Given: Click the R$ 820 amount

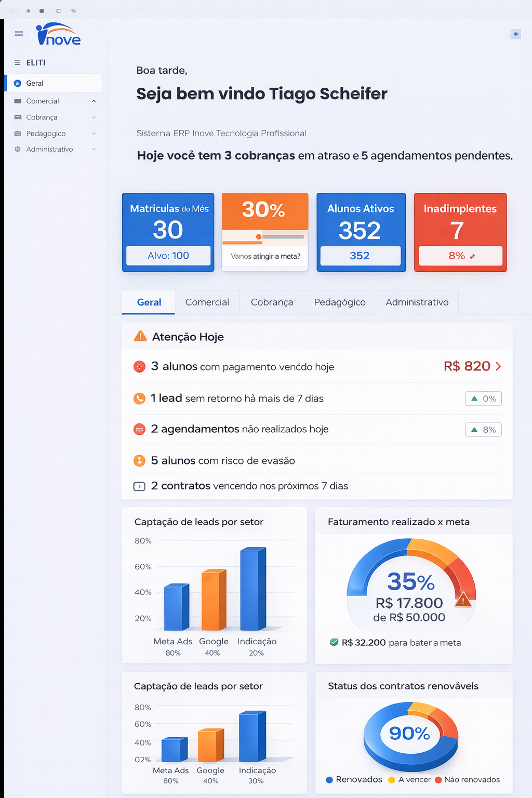Looking at the screenshot, I should click(467, 366).
